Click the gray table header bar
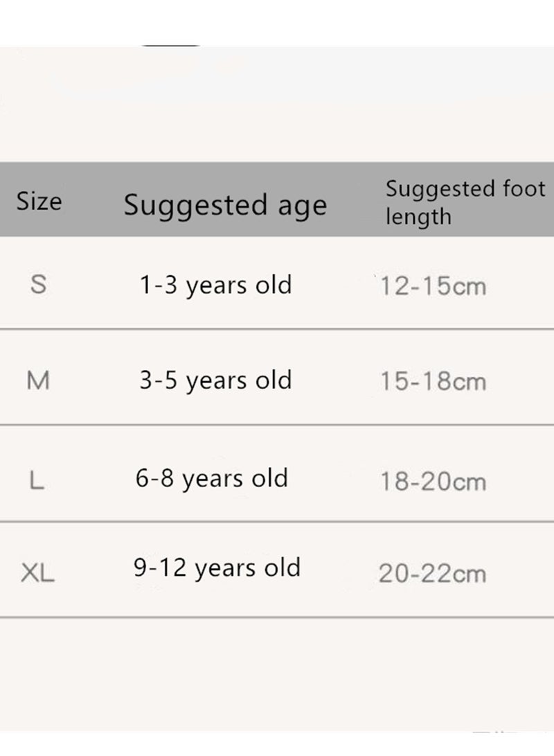554x756 pixels. pyautogui.click(x=277, y=199)
